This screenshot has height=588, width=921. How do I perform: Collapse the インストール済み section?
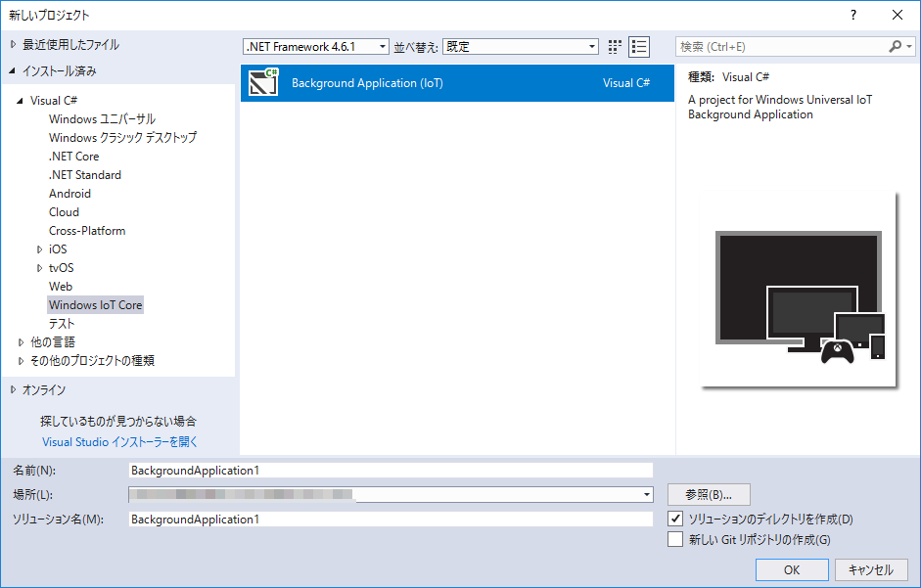click(13, 71)
